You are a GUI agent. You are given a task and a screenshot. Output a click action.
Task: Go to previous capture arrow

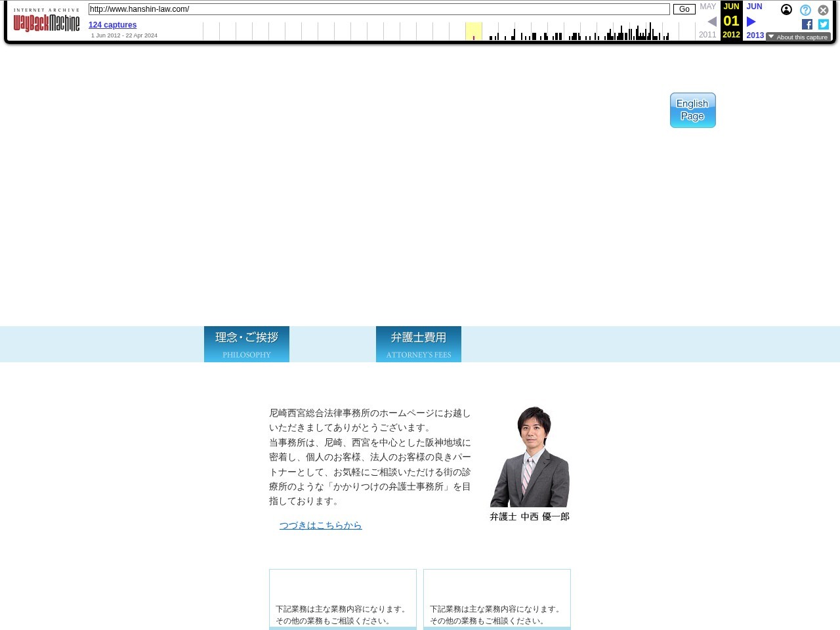point(712,22)
